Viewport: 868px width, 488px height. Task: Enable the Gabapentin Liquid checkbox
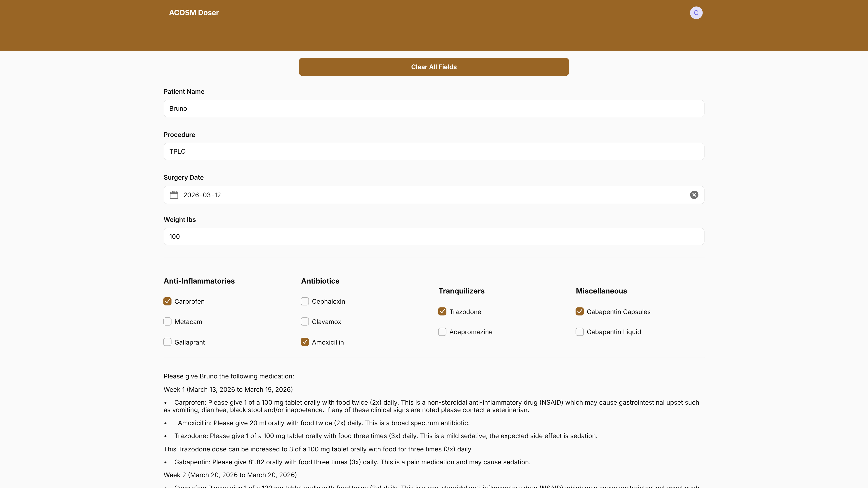pos(580,332)
